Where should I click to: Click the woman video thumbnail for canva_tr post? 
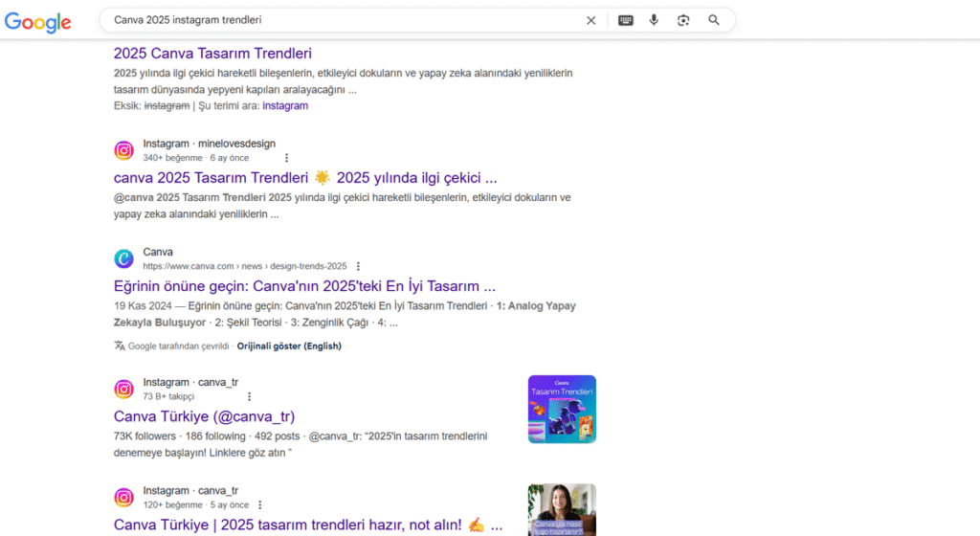(x=562, y=510)
